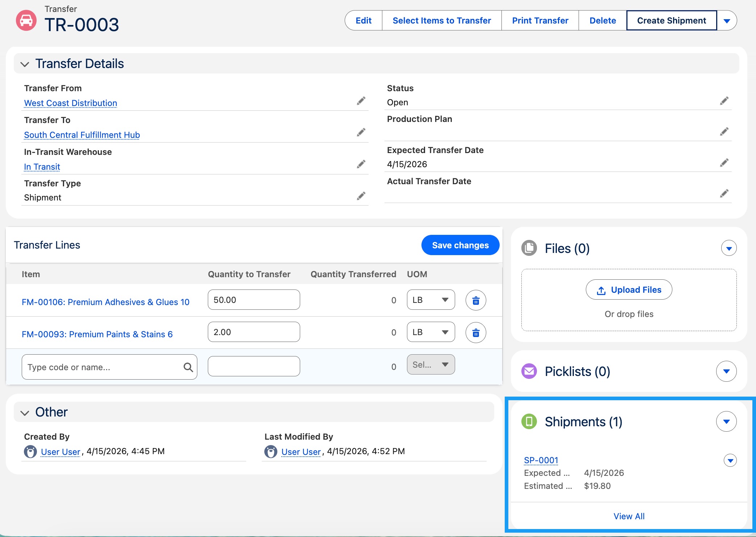This screenshot has width=756, height=537.
Task: Click Last Modified By user avatar
Action: (271, 452)
